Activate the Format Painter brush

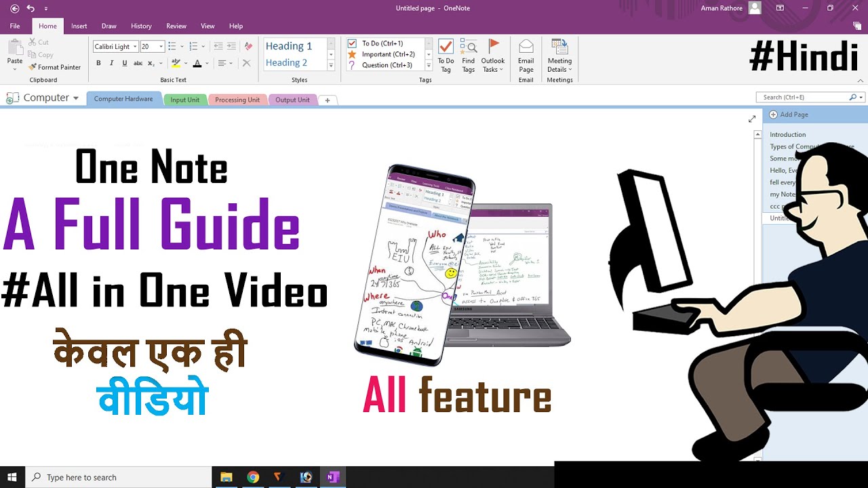(x=54, y=67)
